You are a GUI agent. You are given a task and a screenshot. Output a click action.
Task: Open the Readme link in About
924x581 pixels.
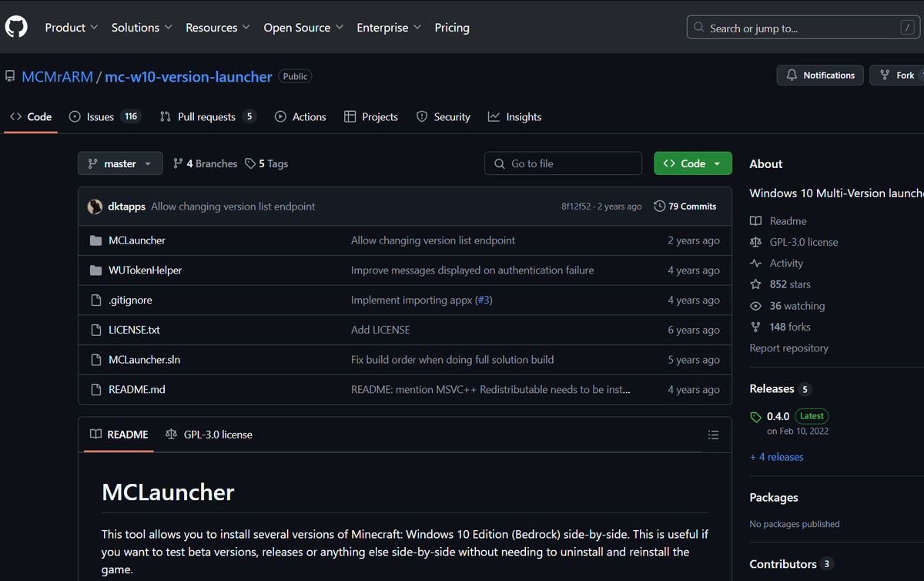coord(778,221)
